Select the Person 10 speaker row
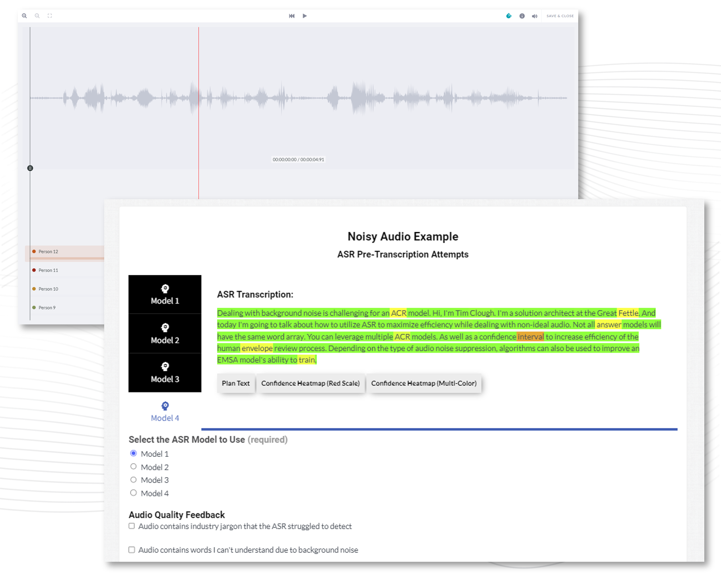721x588 pixels. 64,289
